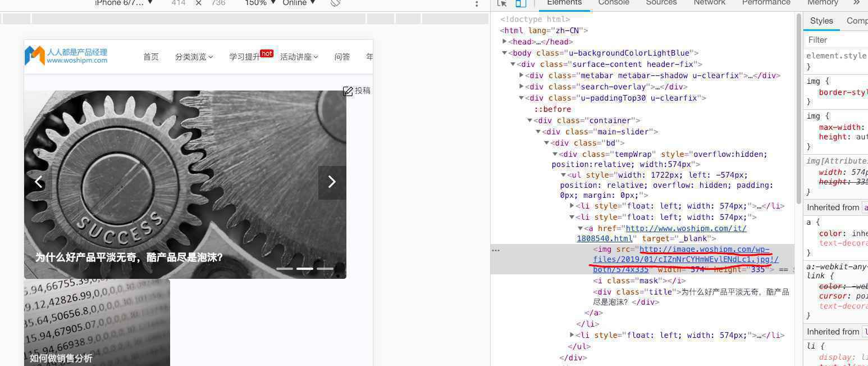Open the iPhone 6/7 device dropdown
The width and height of the screenshot is (868, 366).
124,3
